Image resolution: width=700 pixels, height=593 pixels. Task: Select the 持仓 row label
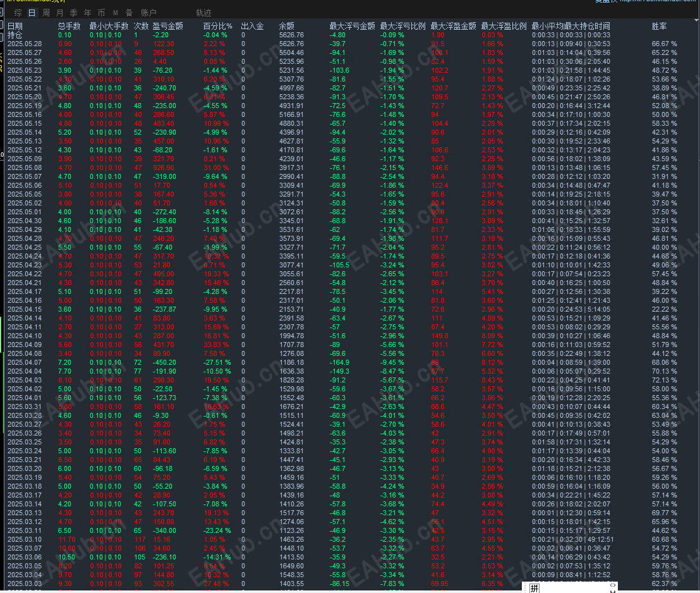coord(15,35)
